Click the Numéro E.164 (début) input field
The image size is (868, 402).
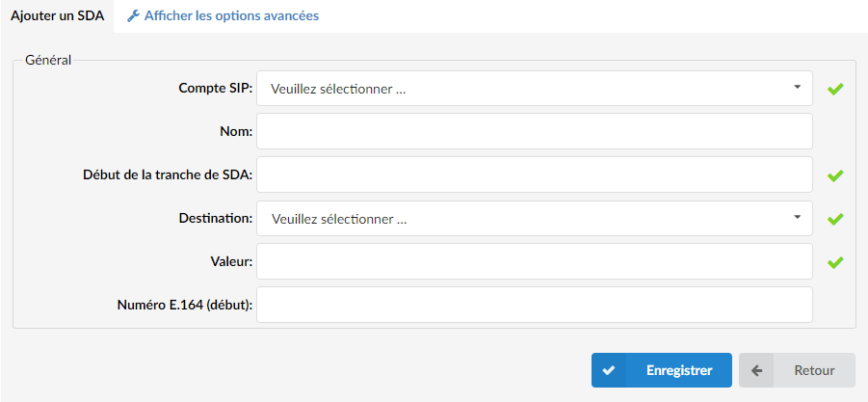pyautogui.click(x=535, y=305)
